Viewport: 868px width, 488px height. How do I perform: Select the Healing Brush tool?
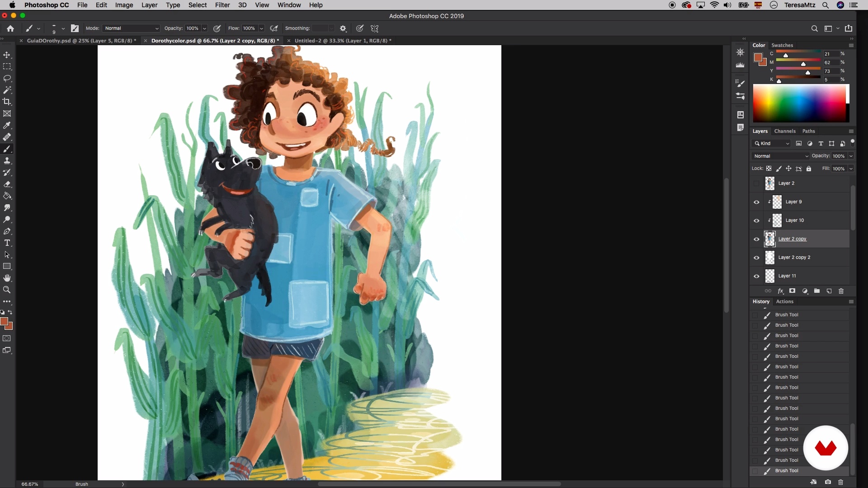tap(7, 137)
